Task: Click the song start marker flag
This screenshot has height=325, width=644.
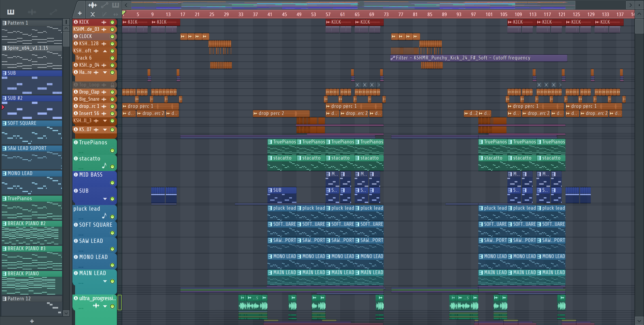Action: (x=124, y=13)
